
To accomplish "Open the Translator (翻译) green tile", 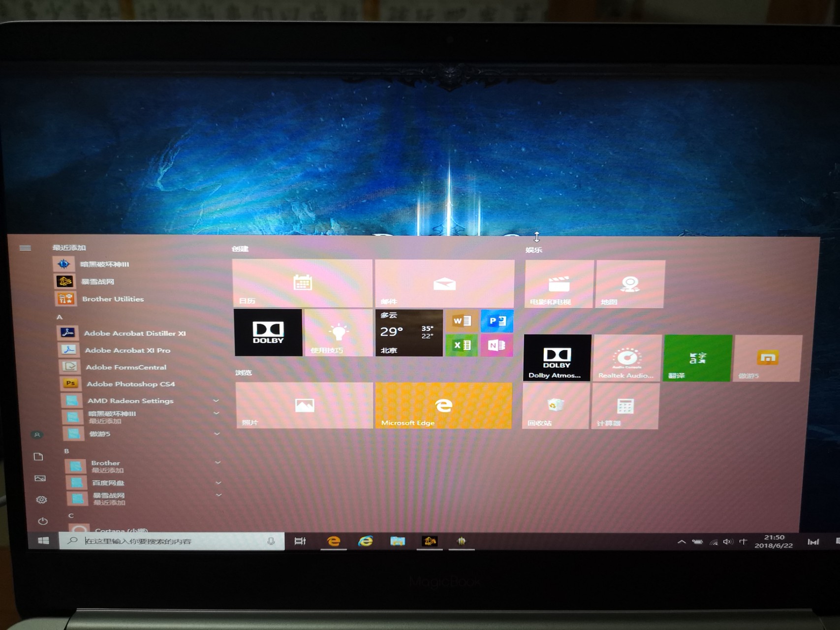I will pos(697,358).
